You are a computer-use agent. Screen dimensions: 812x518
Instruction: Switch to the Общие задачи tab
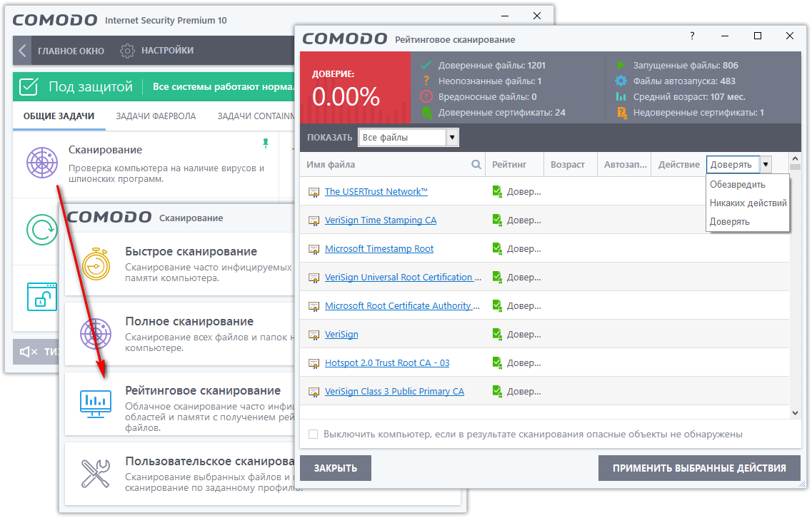coord(59,116)
